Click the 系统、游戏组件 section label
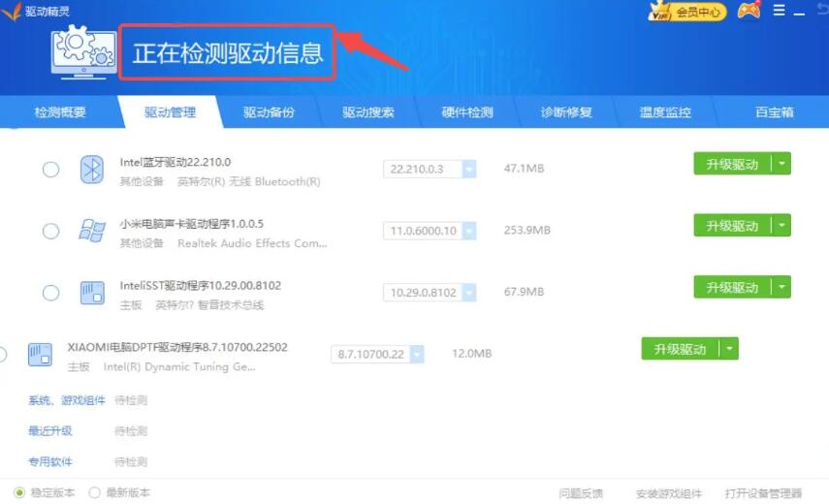The image size is (829, 504). click(x=67, y=400)
